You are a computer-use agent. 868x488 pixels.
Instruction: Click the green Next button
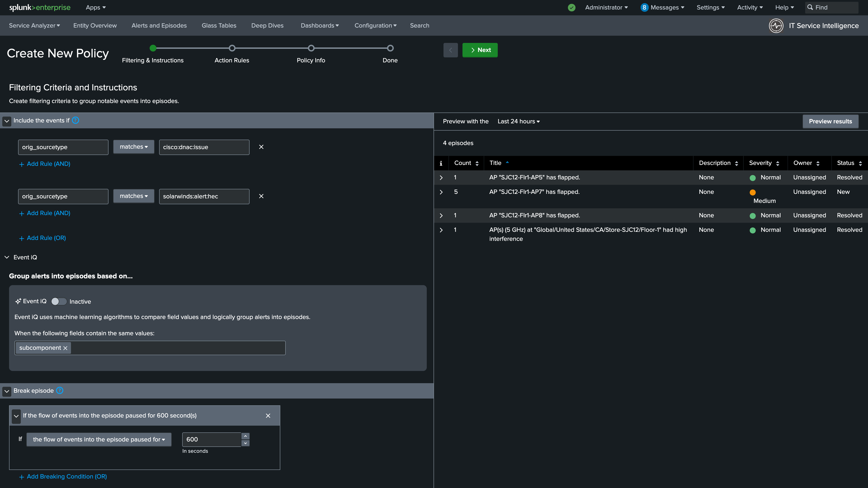[x=480, y=50]
